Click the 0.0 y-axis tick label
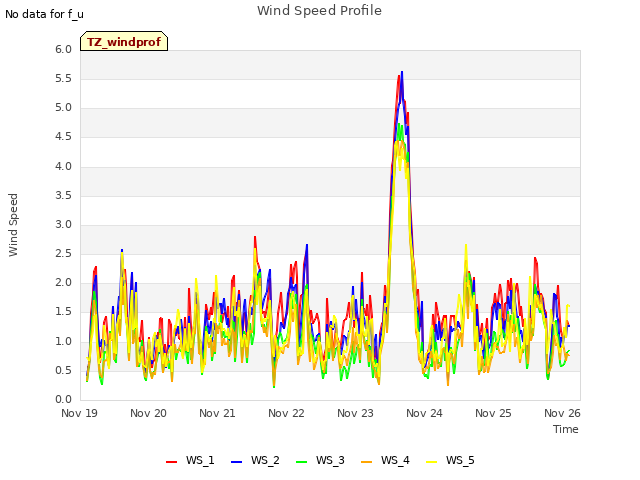 (64, 400)
